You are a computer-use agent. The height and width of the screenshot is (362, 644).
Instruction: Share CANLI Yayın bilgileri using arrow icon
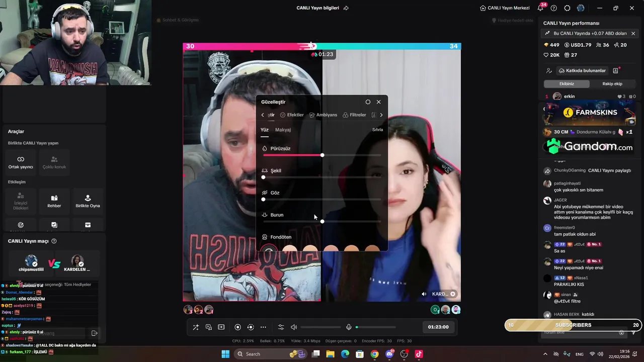pyautogui.click(x=346, y=8)
